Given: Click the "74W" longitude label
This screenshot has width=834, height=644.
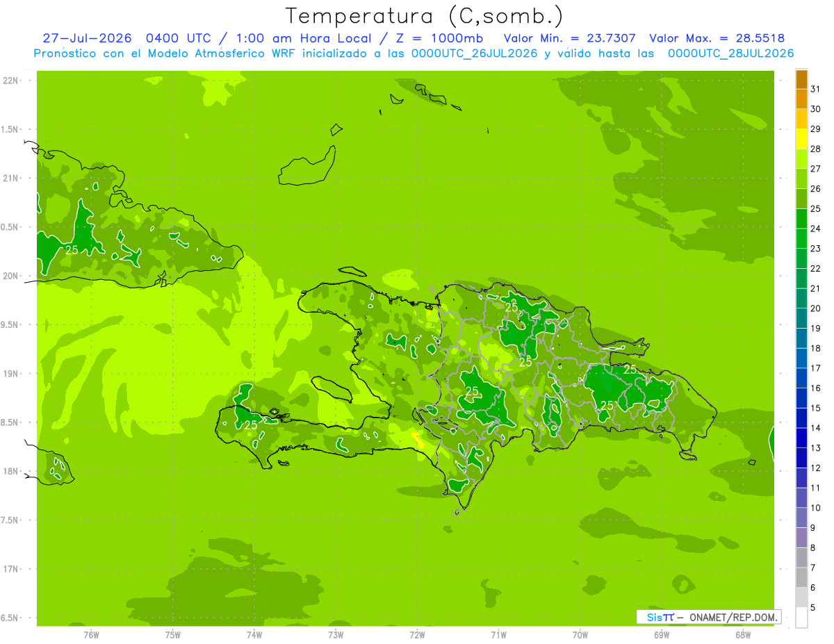Looking at the screenshot, I should [x=254, y=634].
